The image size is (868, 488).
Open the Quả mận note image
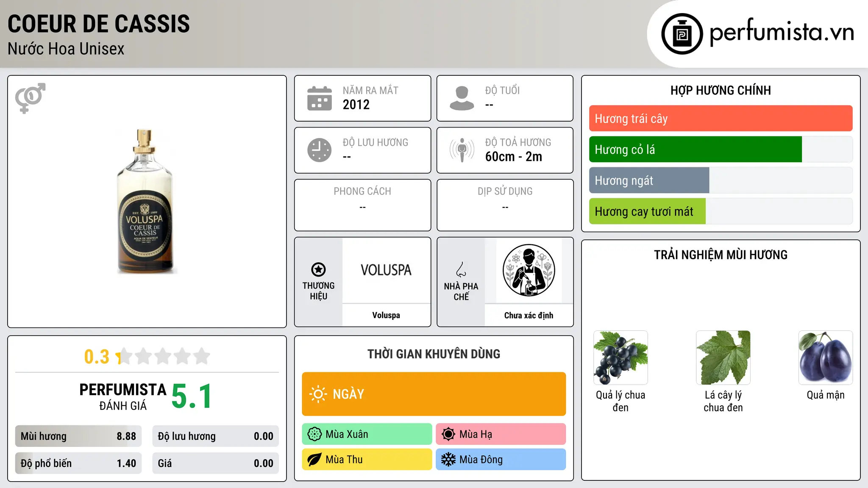(826, 358)
